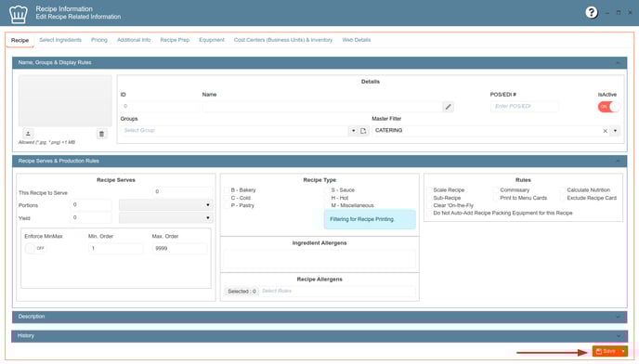Check the P - Pastry recipe type
639x364 pixels.
227,205
